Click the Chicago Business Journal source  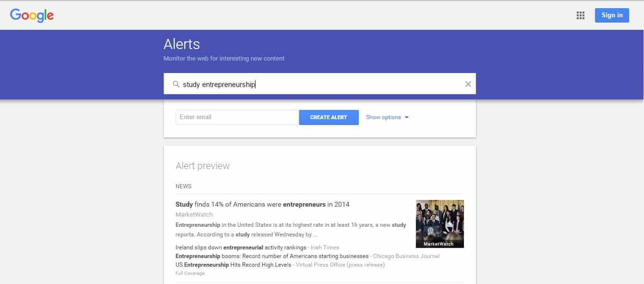[x=406, y=256]
